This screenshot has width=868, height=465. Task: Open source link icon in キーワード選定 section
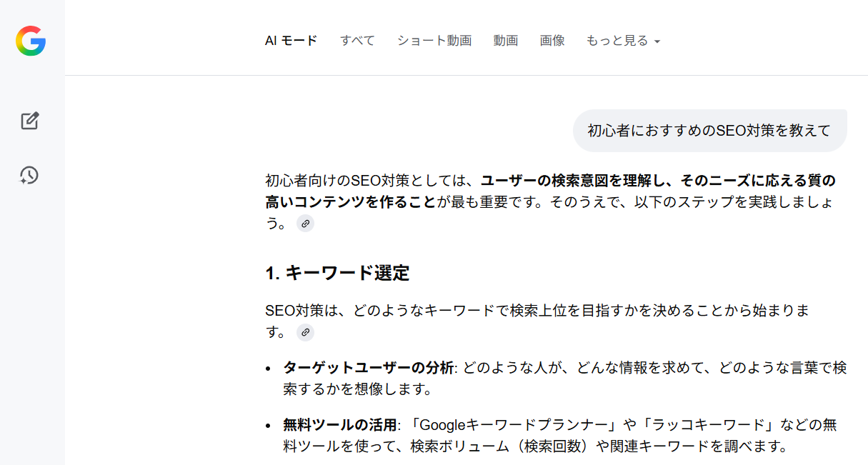point(305,332)
